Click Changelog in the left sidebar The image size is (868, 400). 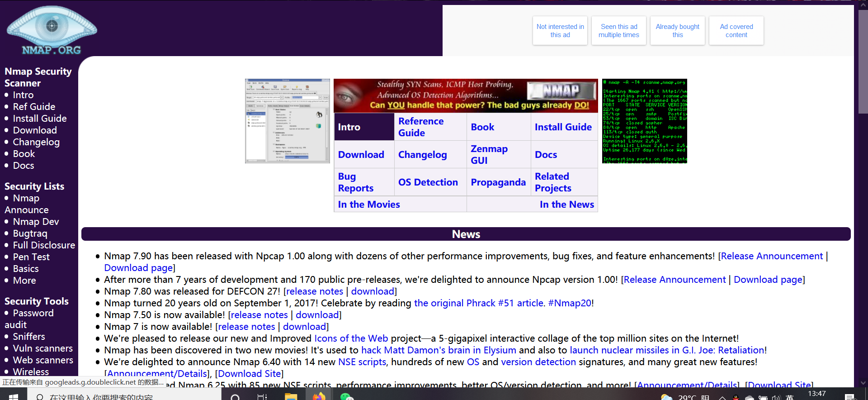tap(36, 142)
